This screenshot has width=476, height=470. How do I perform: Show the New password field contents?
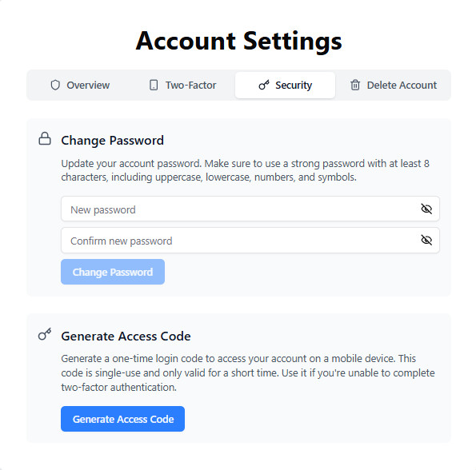coord(426,209)
